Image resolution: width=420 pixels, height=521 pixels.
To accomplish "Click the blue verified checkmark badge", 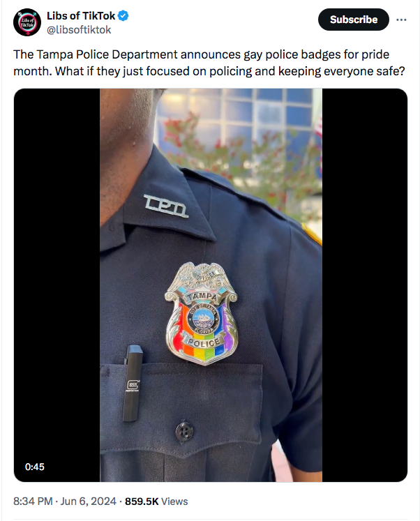I will 123,15.
